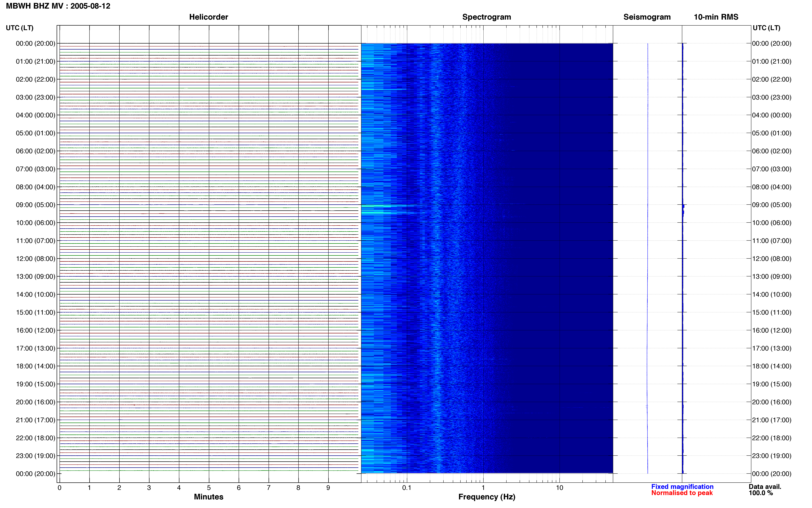This screenshot has height=508, width=812.
Task: Click helicorder left-axis label 16:00 (12:00)
Action: point(36,330)
